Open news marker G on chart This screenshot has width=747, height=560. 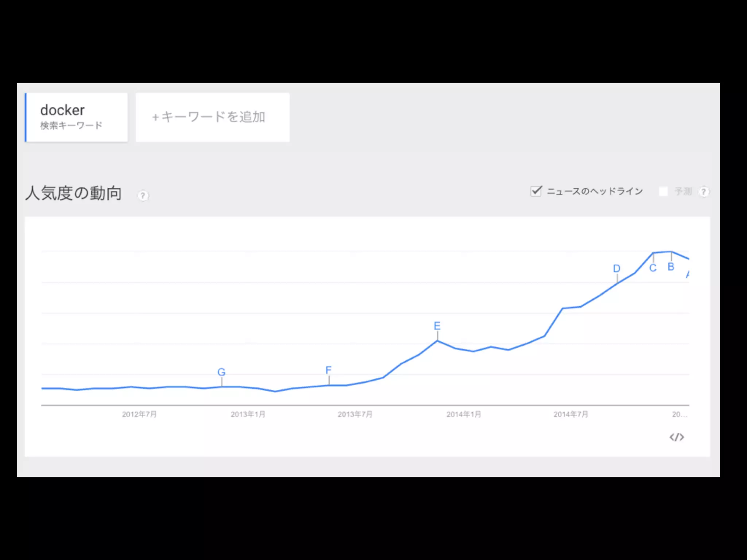tap(221, 372)
